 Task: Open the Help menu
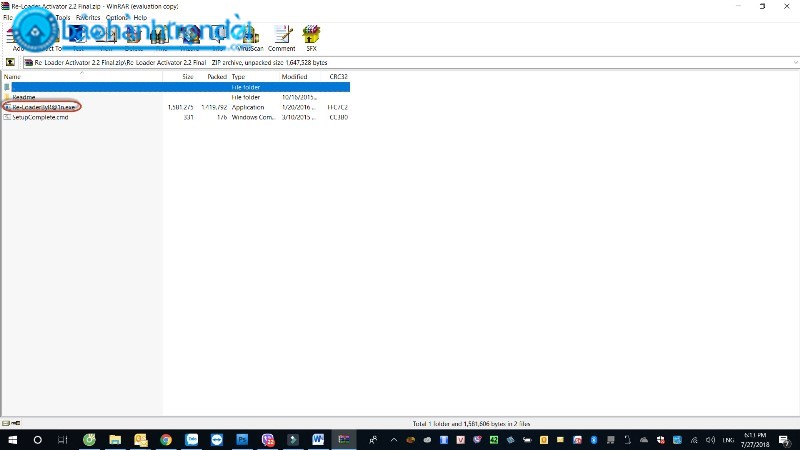[140, 17]
